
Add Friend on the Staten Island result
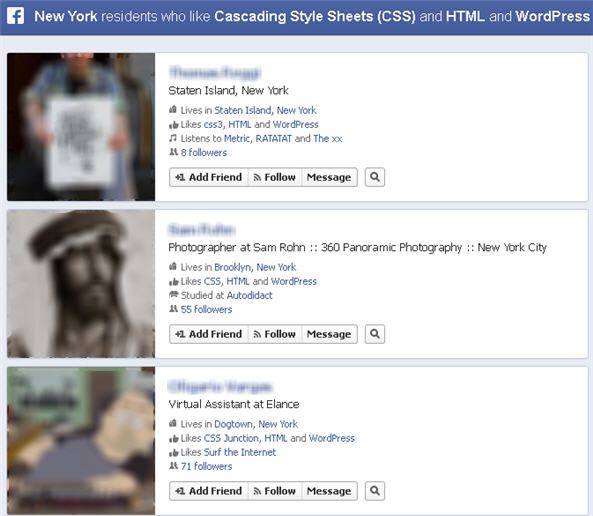tap(209, 177)
